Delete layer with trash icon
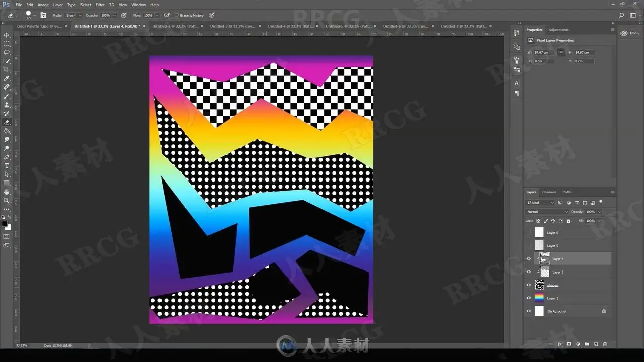This screenshot has height=362, width=644. coord(605,344)
